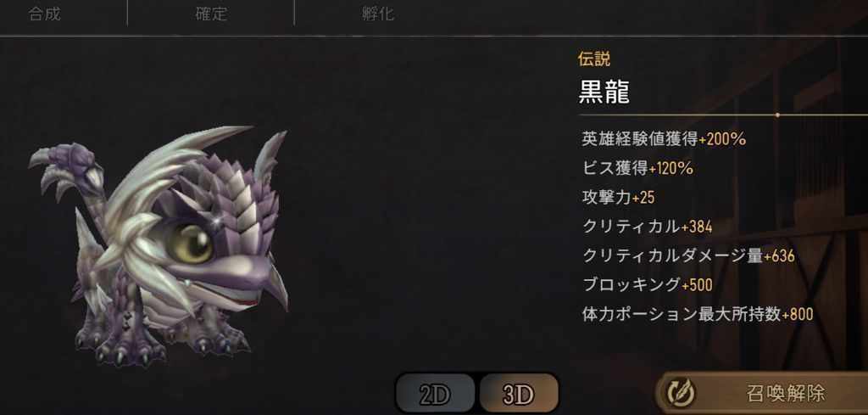Click the 英雄経験値獲得+200% stat
Viewport: 868px width, 415px height.
click(x=664, y=139)
